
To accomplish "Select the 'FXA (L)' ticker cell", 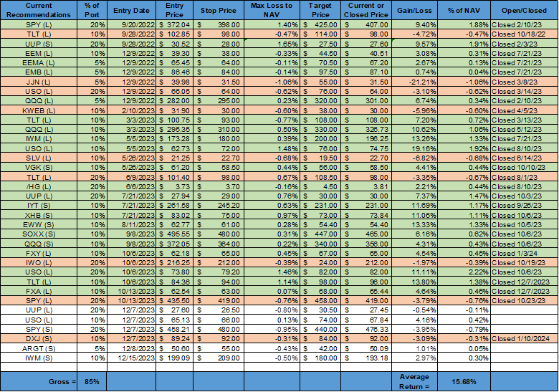I will pyautogui.click(x=39, y=291).
